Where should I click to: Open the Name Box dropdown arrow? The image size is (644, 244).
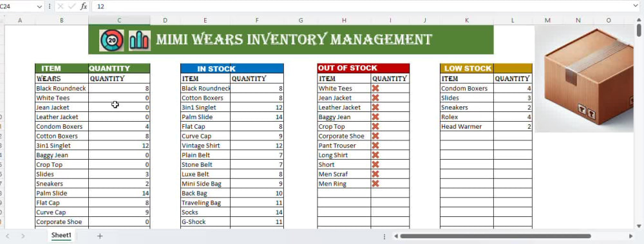point(40,6)
